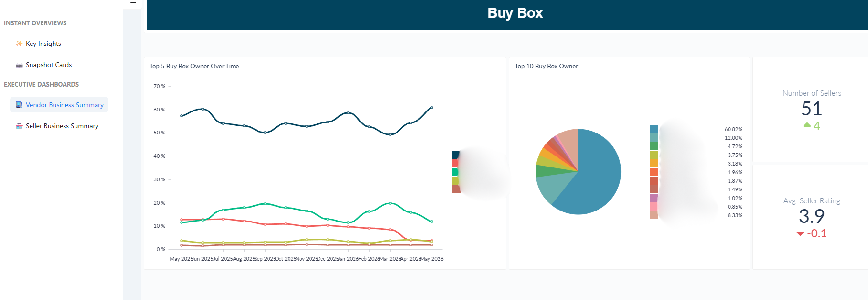Click the "Number of Sellers" label
The height and width of the screenshot is (300, 868).
812,93
